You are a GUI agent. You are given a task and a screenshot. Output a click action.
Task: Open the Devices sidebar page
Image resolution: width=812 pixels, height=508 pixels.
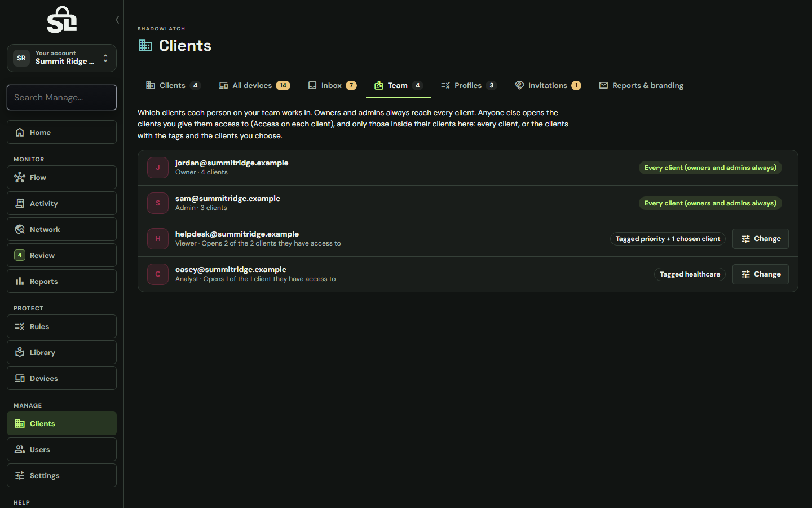point(61,378)
